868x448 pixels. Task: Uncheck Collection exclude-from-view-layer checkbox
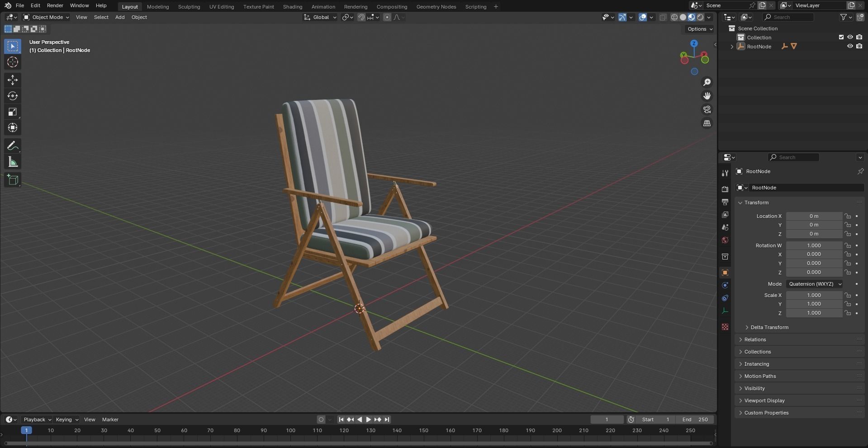841,37
